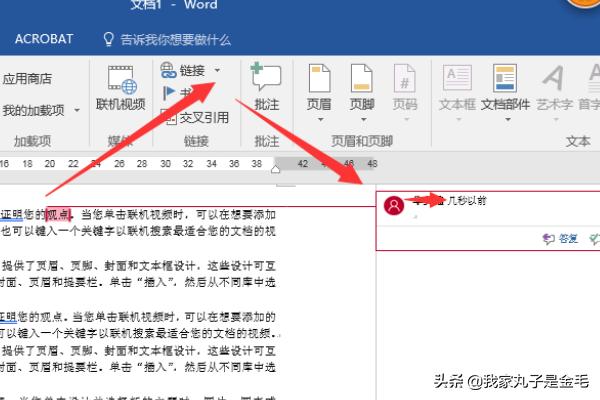
Task: Click the 链接 hyperlink icon
Action: (168, 70)
